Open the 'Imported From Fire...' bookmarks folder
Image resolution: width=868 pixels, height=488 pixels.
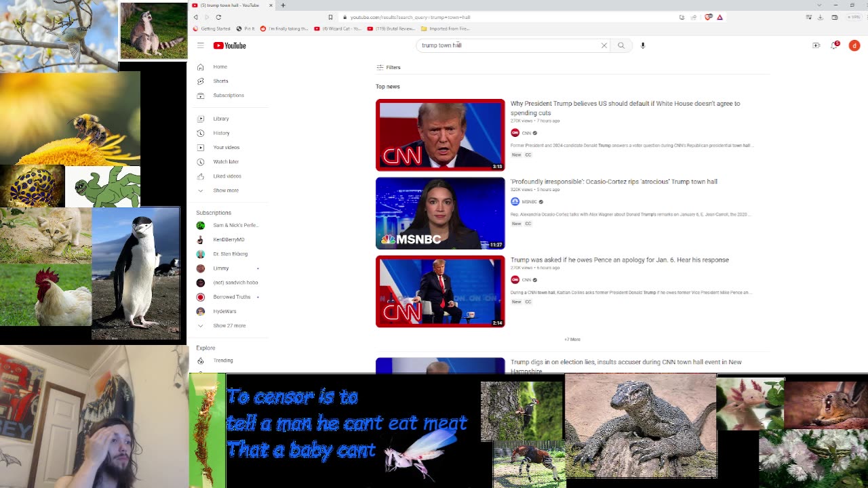445,28
